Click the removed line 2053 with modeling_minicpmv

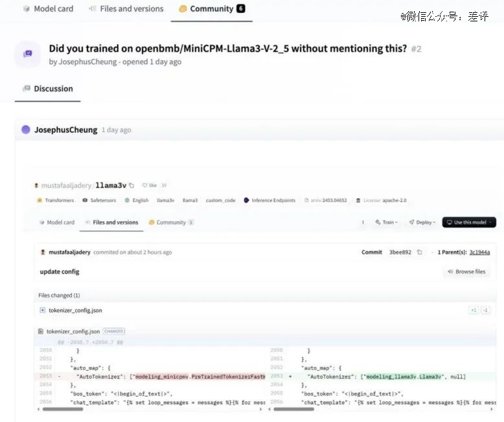pos(150,377)
